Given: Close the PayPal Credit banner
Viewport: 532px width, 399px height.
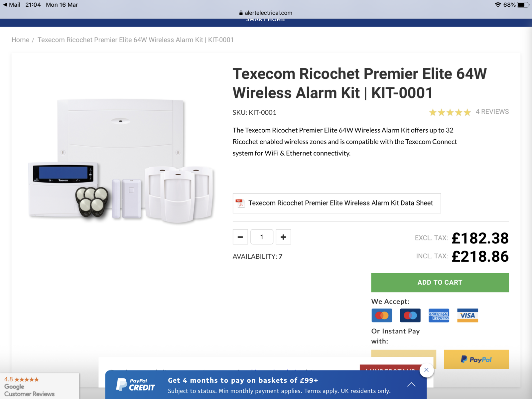Looking at the screenshot, I should point(427,370).
